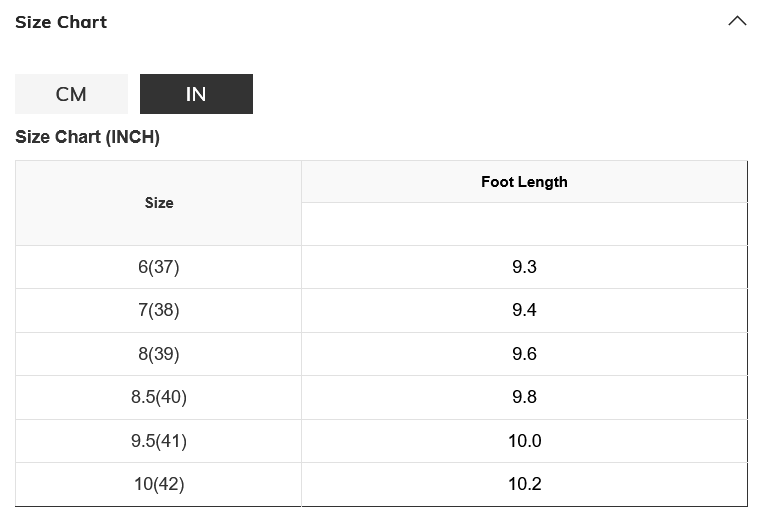This screenshot has width=758, height=525.
Task: Click the empty cell below Foot Length
Action: (x=524, y=224)
